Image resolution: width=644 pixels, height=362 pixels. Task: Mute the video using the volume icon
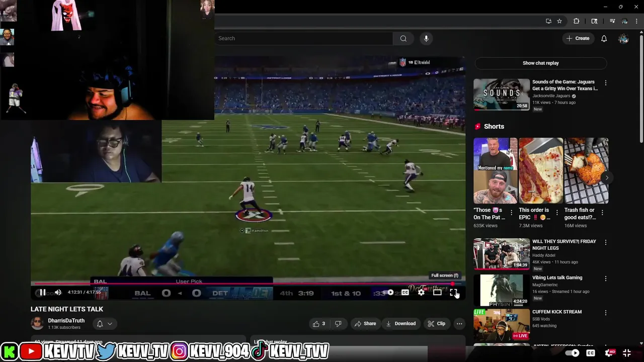58,293
